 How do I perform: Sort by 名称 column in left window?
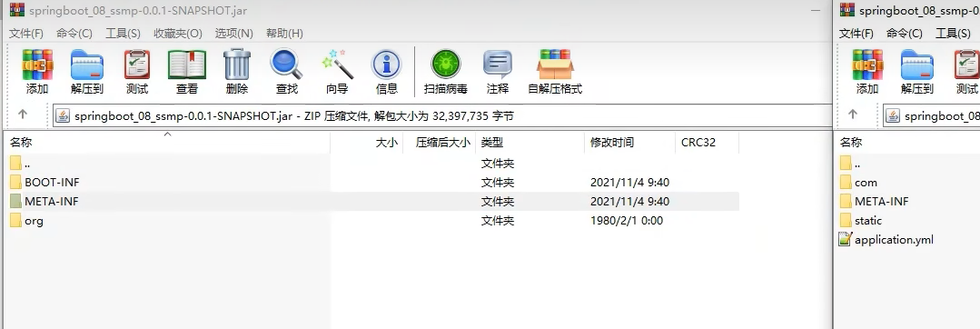[167, 143]
